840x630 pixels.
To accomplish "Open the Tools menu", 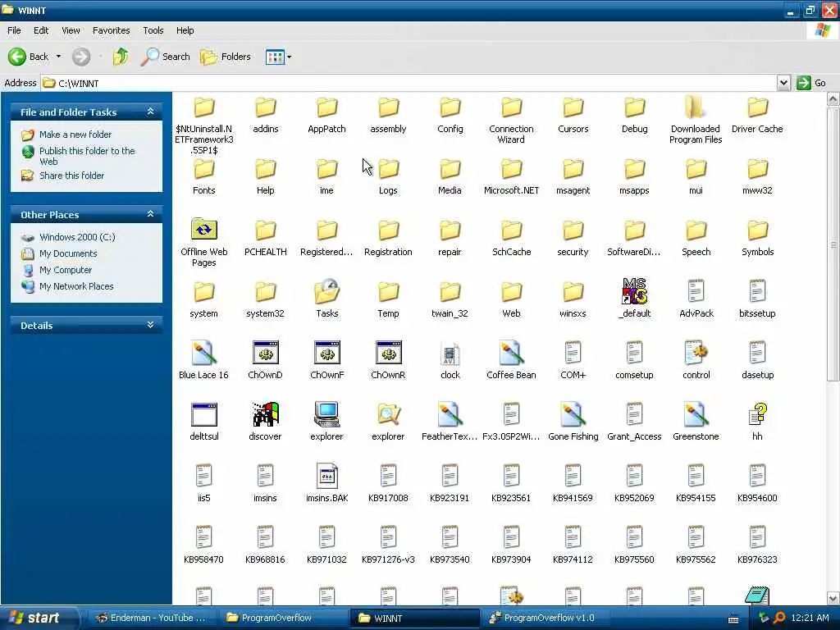I will coord(153,30).
